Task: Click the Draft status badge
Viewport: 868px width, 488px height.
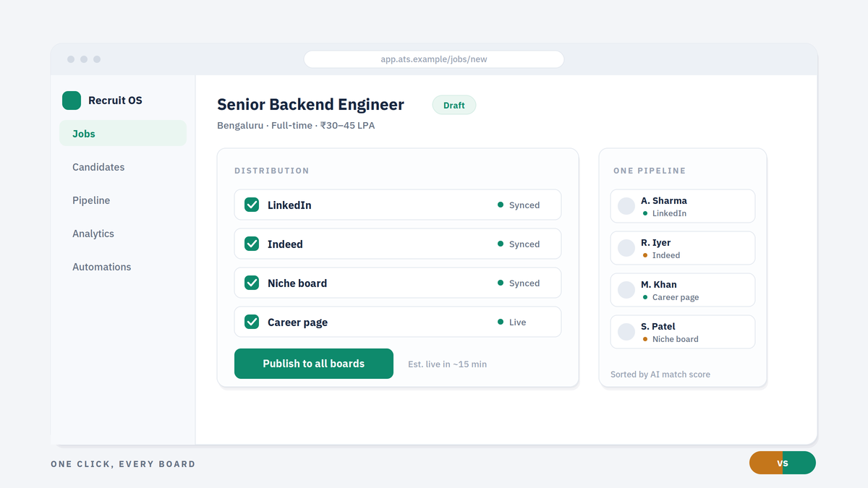Action: (x=454, y=106)
